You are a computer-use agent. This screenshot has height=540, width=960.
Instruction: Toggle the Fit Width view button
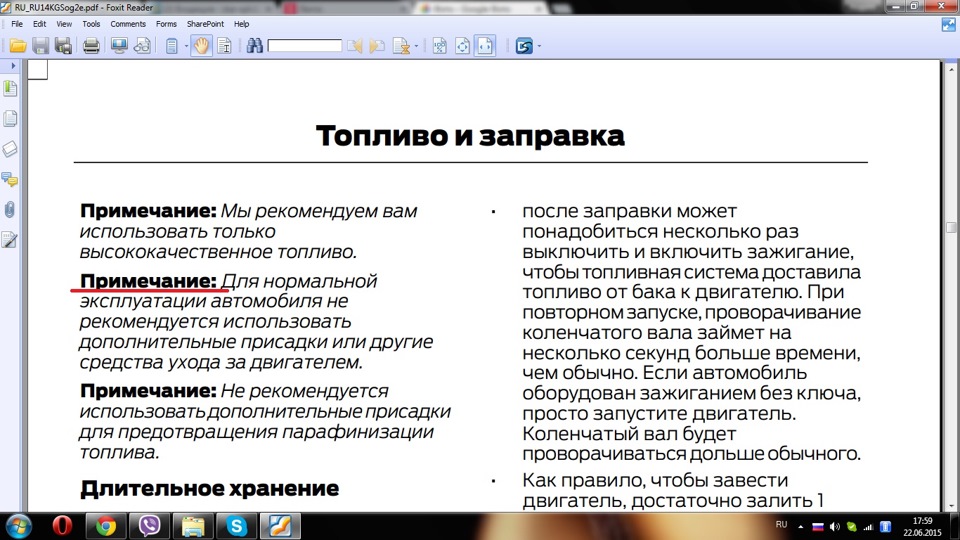coord(485,46)
